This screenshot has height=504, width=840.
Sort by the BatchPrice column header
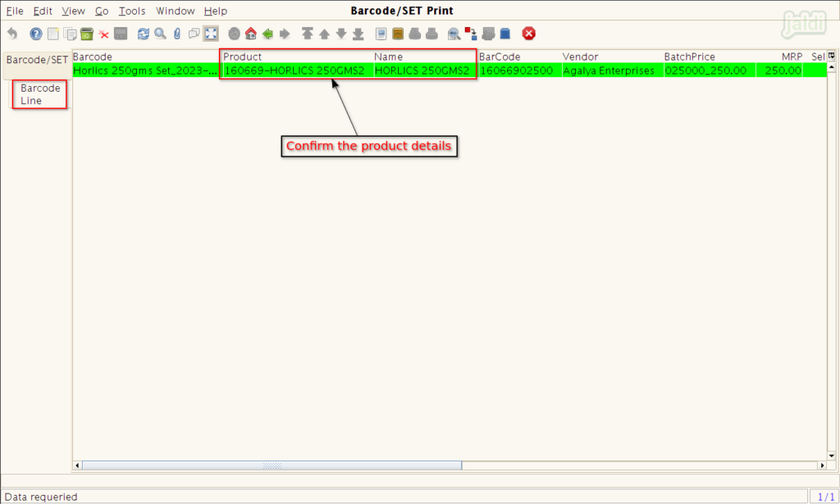tap(710, 57)
